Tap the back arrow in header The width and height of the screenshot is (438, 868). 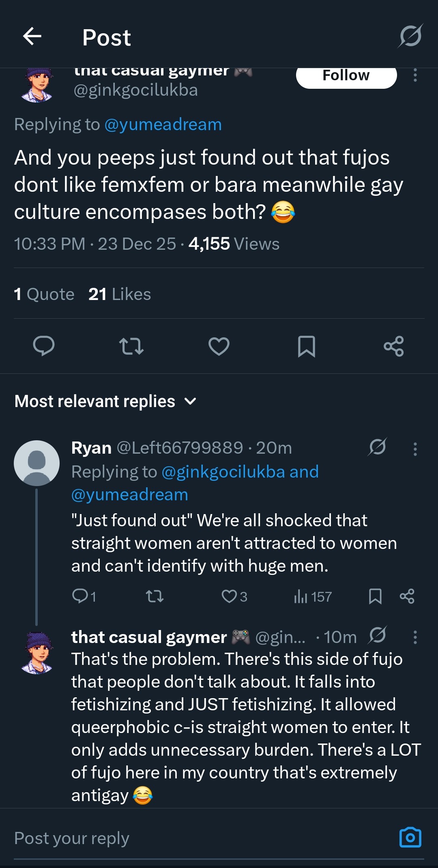[32, 36]
